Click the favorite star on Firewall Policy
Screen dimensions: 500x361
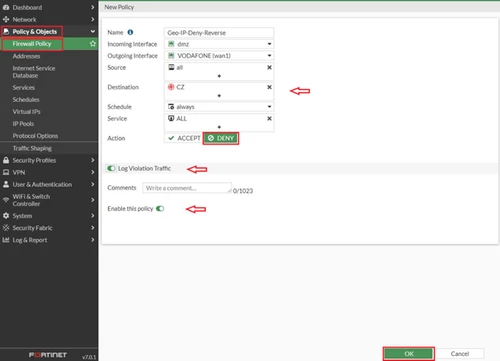point(93,44)
